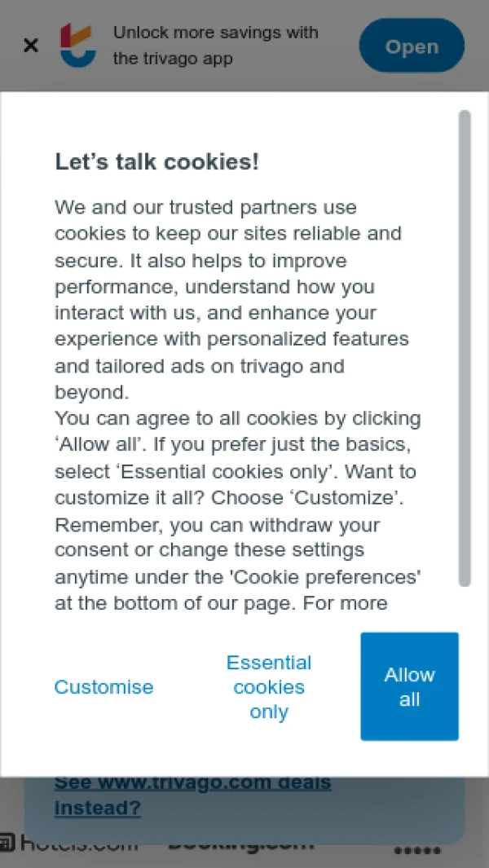Click the 'Let's talk cookies!' heading
489x868 pixels.
pyautogui.click(x=156, y=161)
